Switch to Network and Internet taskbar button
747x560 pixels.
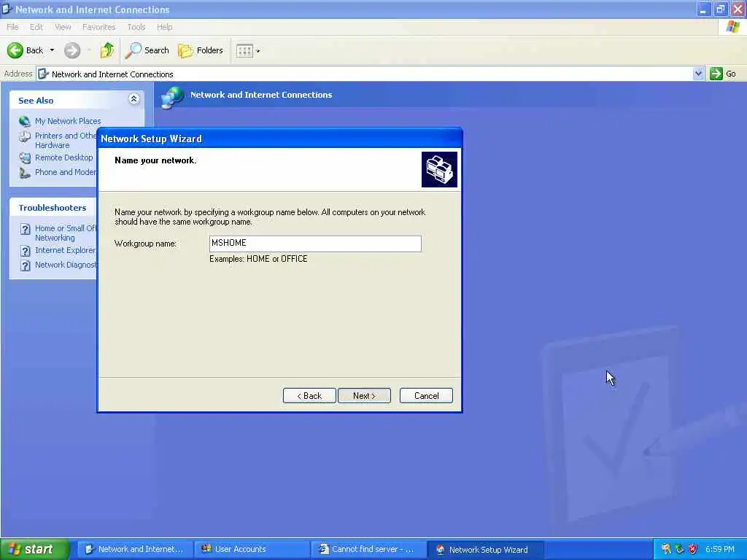coord(135,549)
